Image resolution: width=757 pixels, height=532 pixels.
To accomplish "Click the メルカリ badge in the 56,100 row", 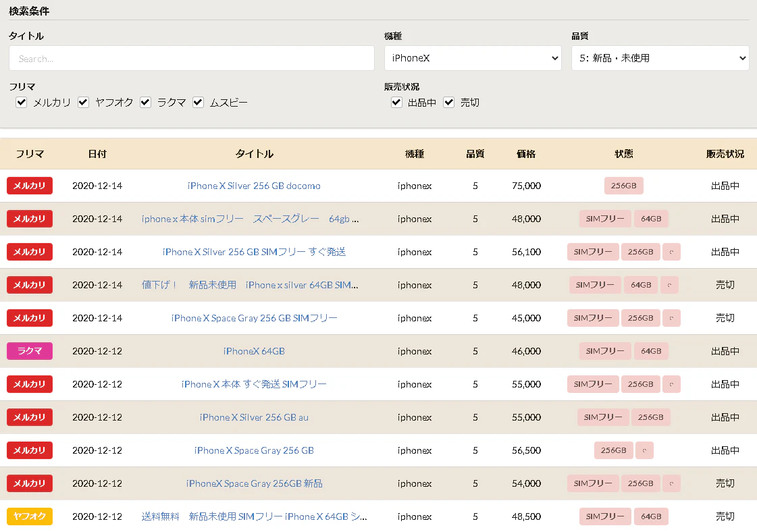I will point(30,252).
